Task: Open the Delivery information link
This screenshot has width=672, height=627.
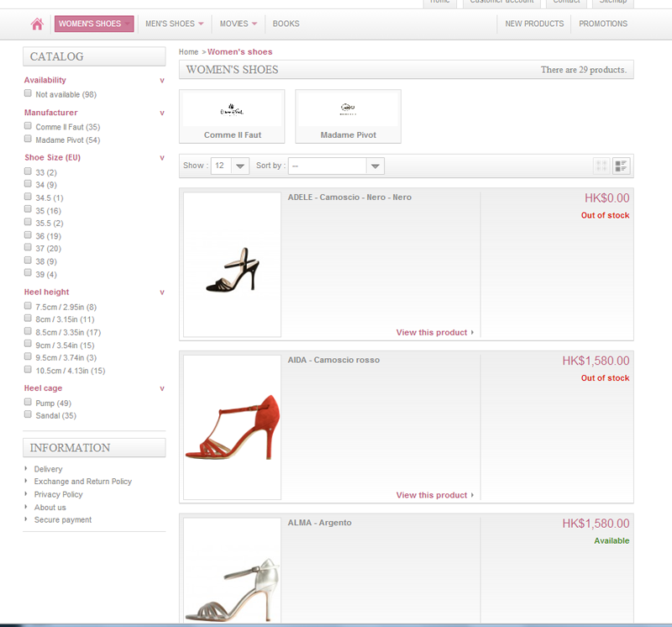Action: tap(48, 469)
